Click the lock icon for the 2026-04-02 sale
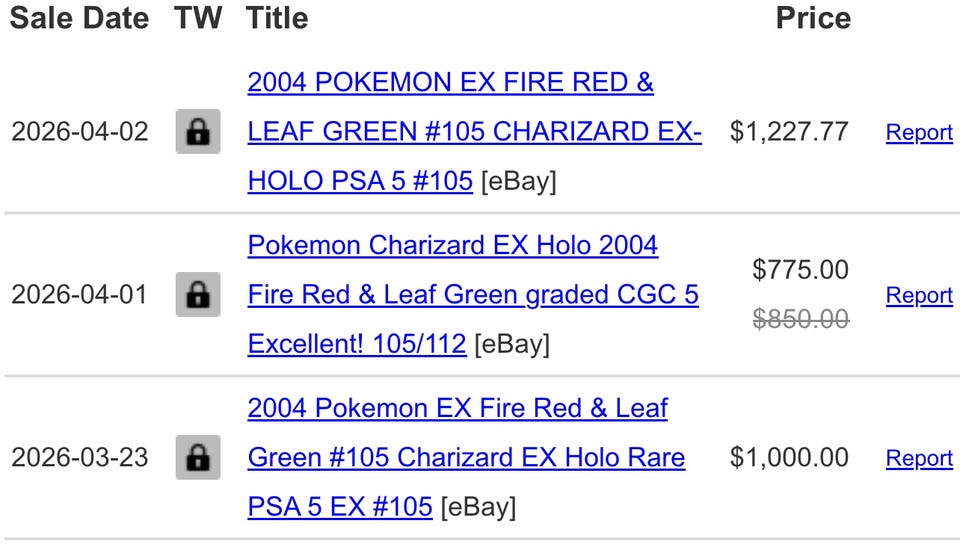960x559 pixels. tap(198, 132)
